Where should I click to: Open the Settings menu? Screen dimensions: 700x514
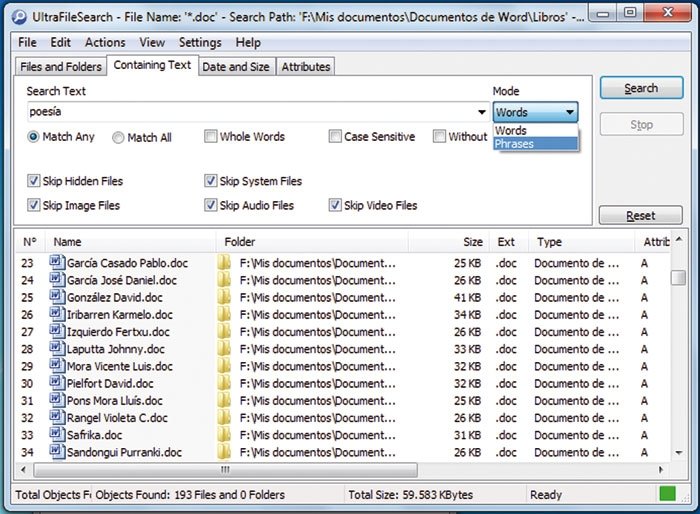pos(200,42)
